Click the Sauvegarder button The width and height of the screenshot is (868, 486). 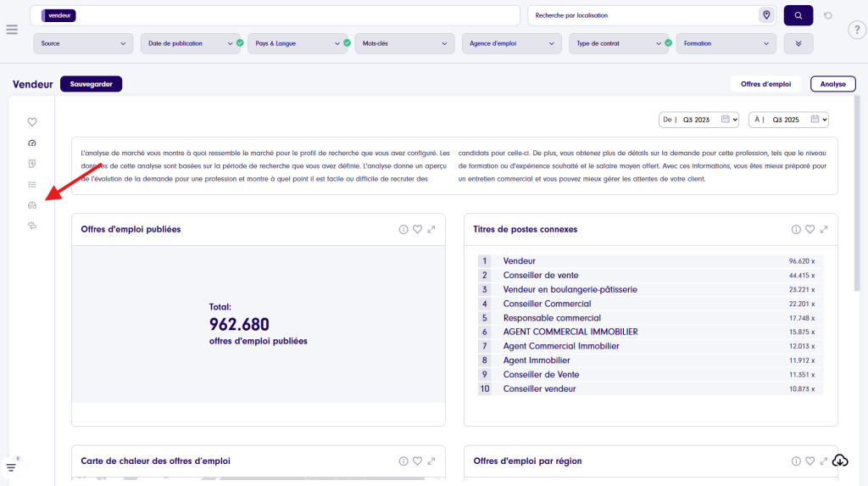(92, 84)
